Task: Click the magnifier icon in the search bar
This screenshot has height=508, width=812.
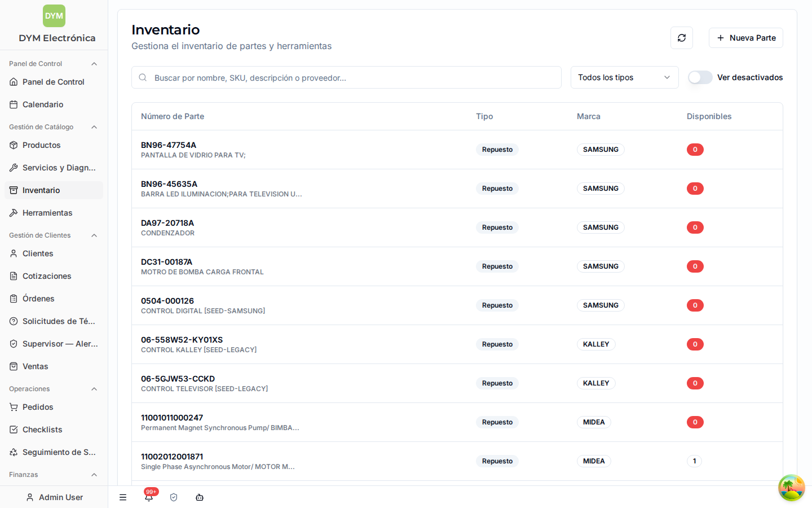Action: tap(143, 77)
